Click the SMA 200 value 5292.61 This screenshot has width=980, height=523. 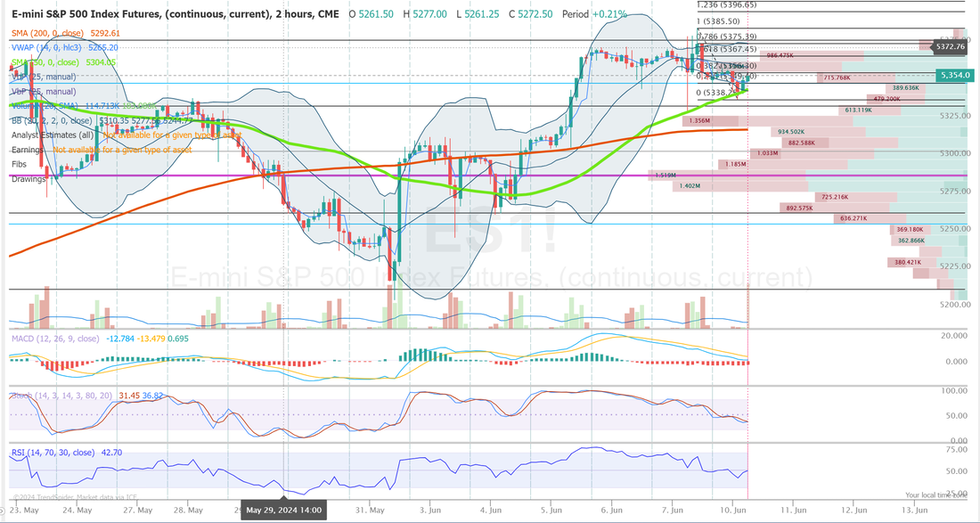point(105,33)
